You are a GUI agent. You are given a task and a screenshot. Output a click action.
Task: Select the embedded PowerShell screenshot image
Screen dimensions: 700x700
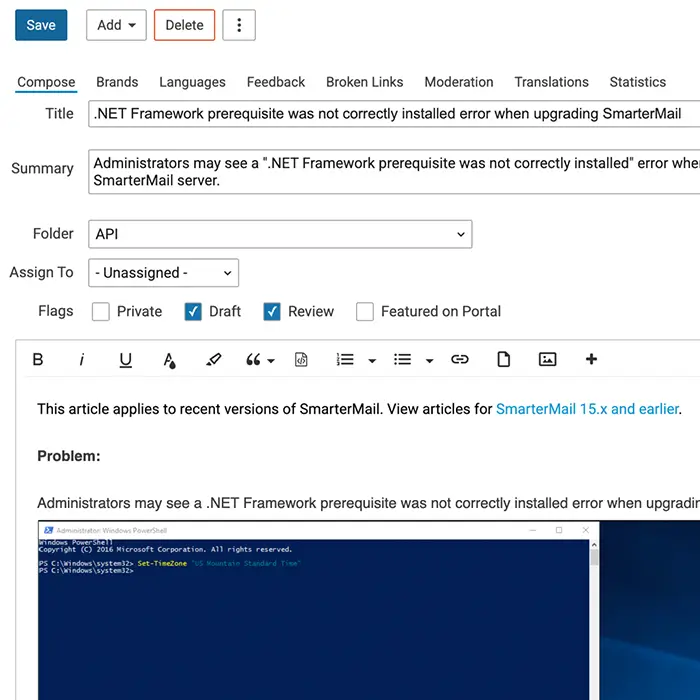369,610
